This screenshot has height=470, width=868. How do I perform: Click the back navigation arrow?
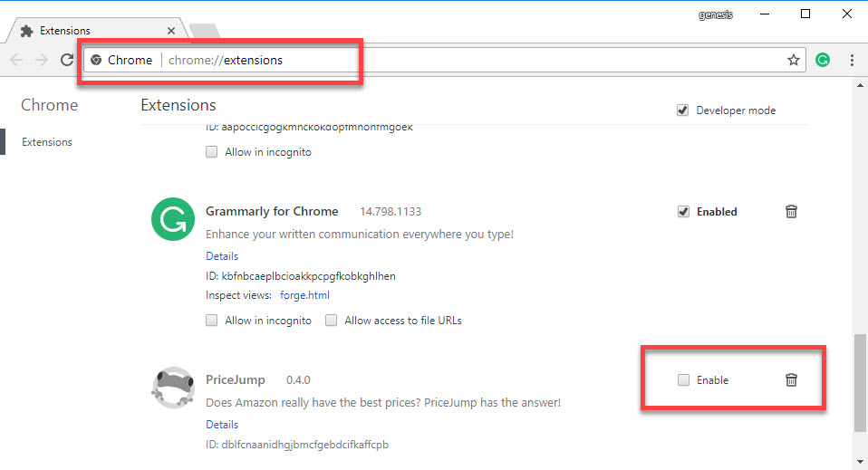(x=16, y=60)
